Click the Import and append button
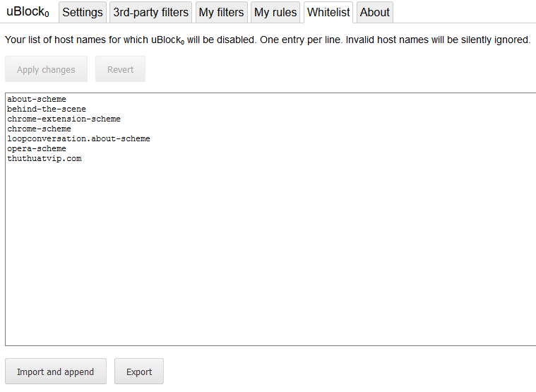536x392 pixels. pos(55,372)
